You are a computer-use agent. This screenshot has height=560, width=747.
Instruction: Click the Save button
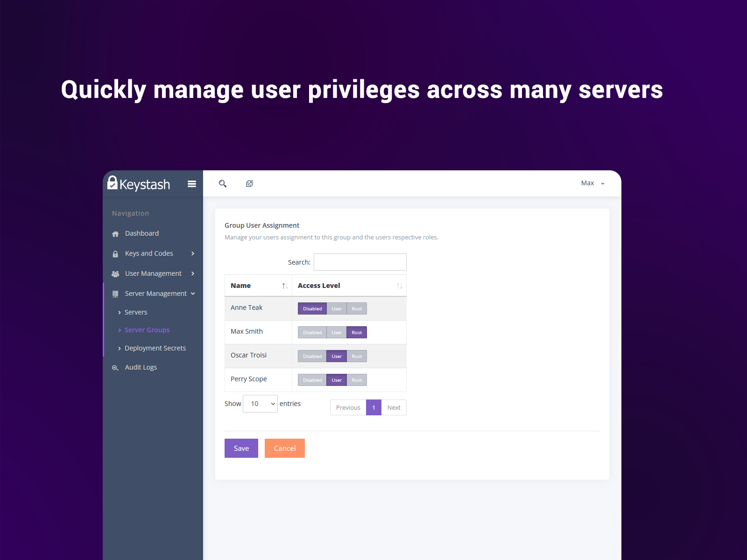click(241, 448)
